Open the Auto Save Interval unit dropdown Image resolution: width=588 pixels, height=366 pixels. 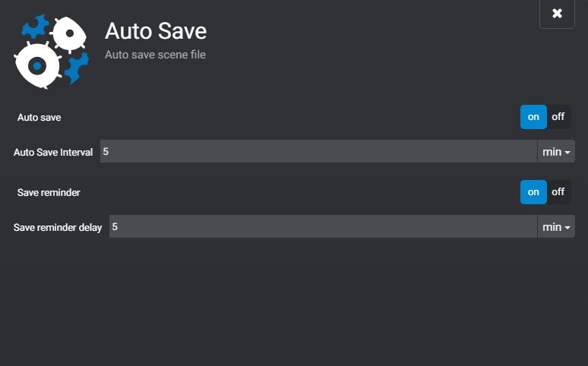coord(556,152)
